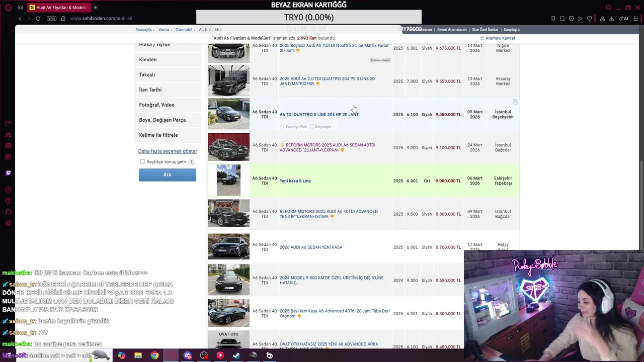This screenshot has width=644, height=362.
Task: Open a new browser tab with plus
Action: point(95,8)
